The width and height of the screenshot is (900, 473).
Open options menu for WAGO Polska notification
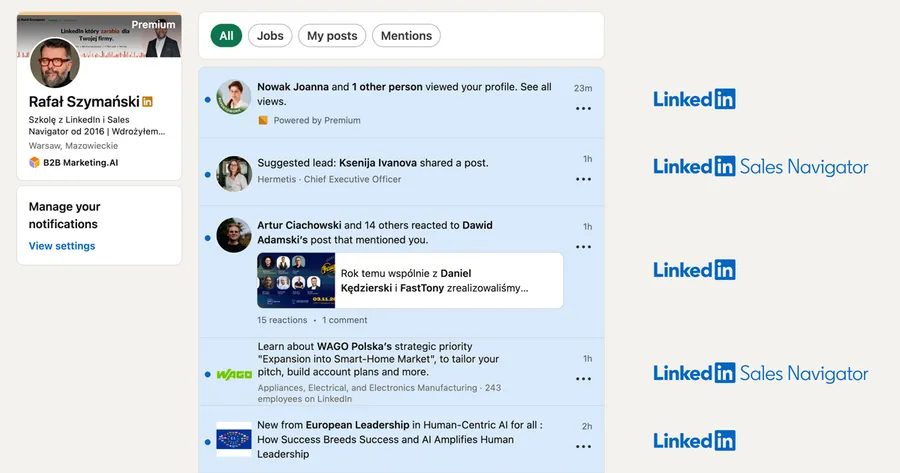click(583, 379)
